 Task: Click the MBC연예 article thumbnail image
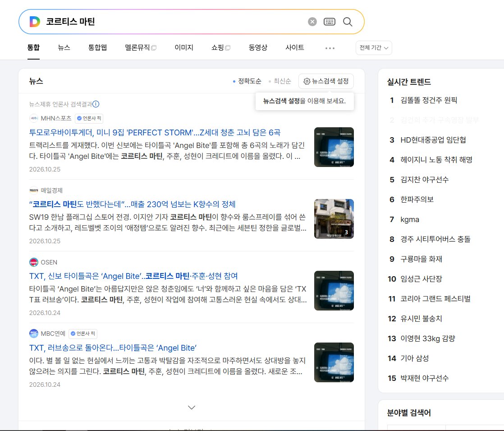[334, 362]
